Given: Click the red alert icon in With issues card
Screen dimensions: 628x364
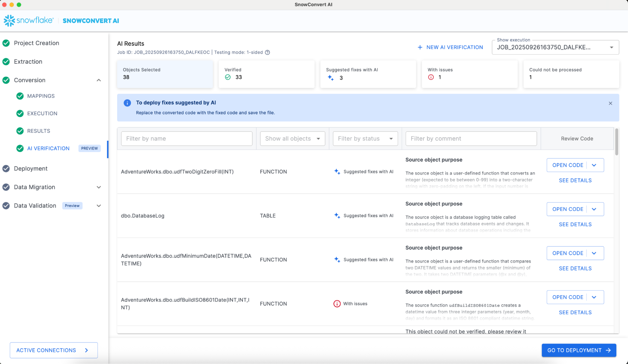Looking at the screenshot, I should 431,77.
